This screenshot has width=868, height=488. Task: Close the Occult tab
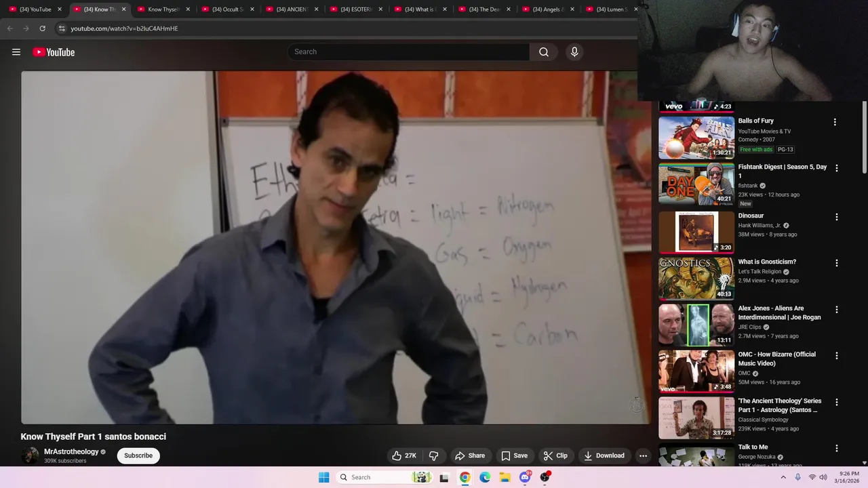pyautogui.click(x=252, y=9)
